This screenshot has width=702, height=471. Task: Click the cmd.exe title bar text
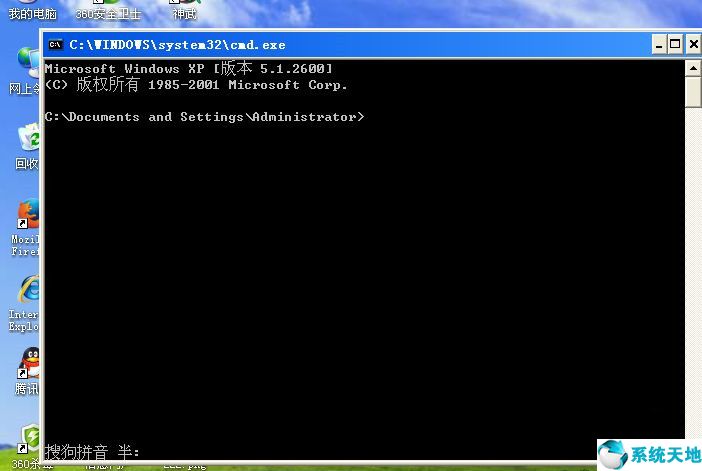pos(177,45)
